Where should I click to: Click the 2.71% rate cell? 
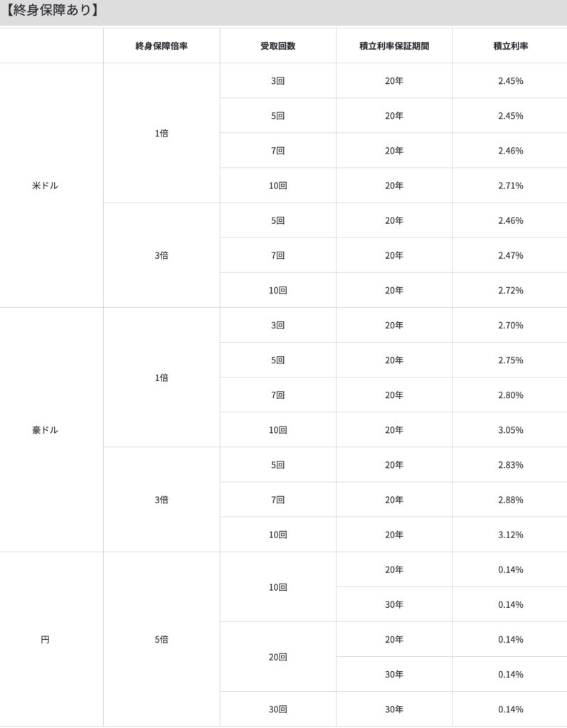tap(511, 186)
